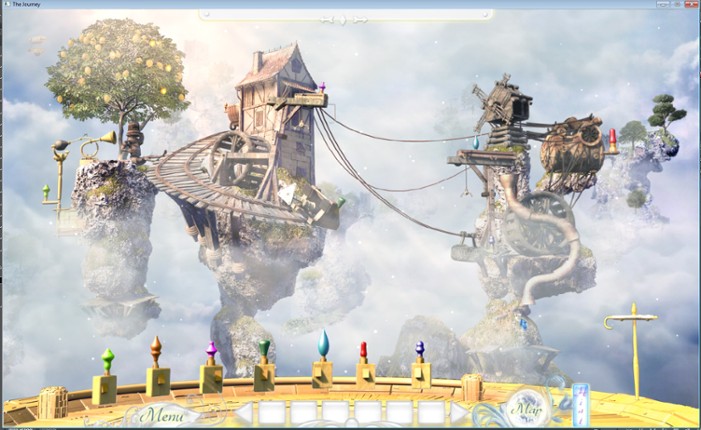Screen dimensions: 701x430
Task: Open the Map globe button
Action: click(x=526, y=409)
